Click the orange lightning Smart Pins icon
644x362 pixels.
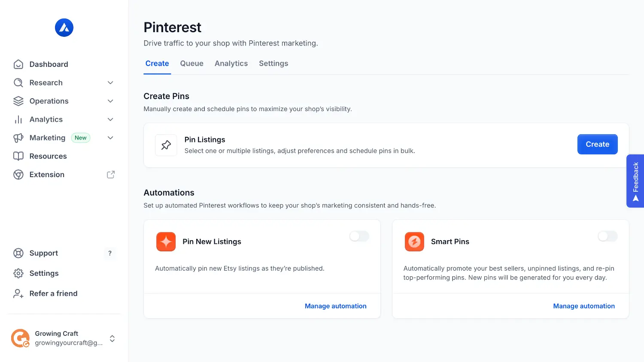pyautogui.click(x=414, y=242)
